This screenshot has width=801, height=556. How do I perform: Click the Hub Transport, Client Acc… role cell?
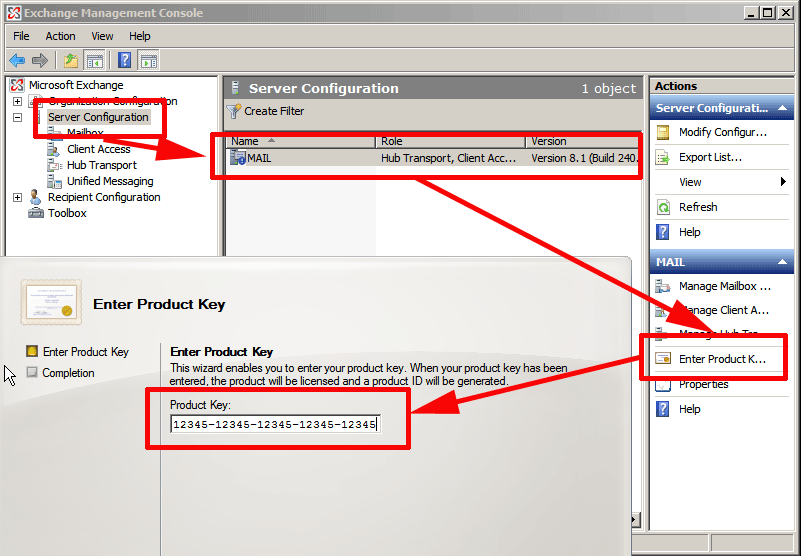click(448, 158)
